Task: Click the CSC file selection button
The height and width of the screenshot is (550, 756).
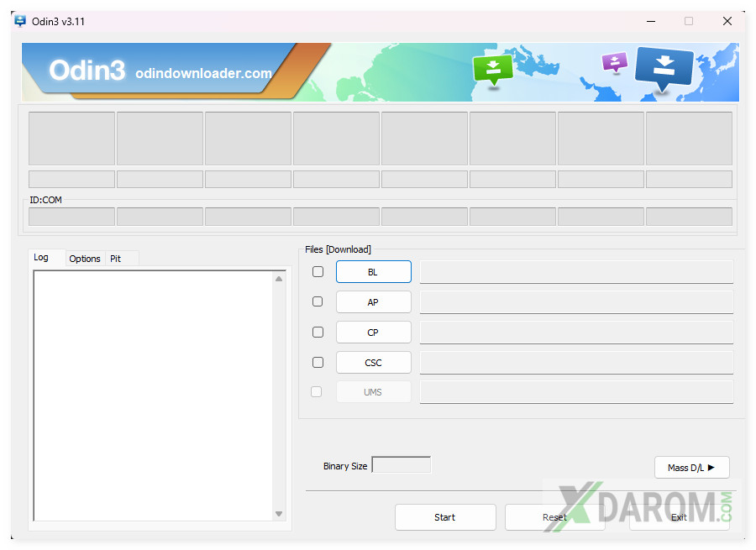Action: 373,363
